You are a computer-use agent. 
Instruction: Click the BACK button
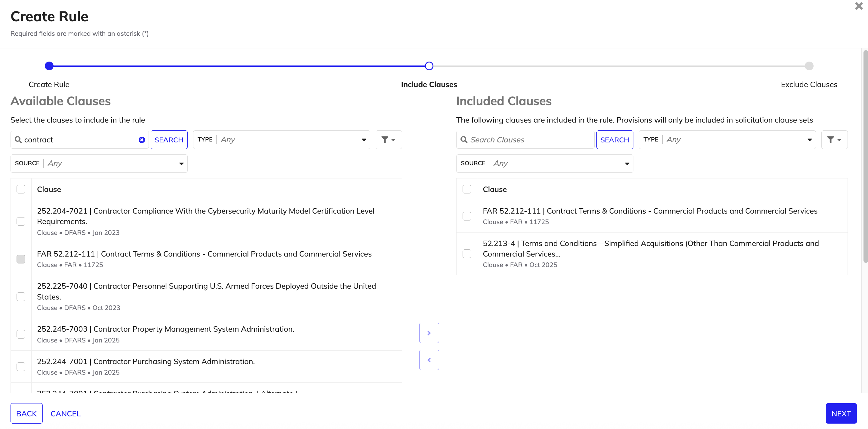pyautogui.click(x=27, y=413)
